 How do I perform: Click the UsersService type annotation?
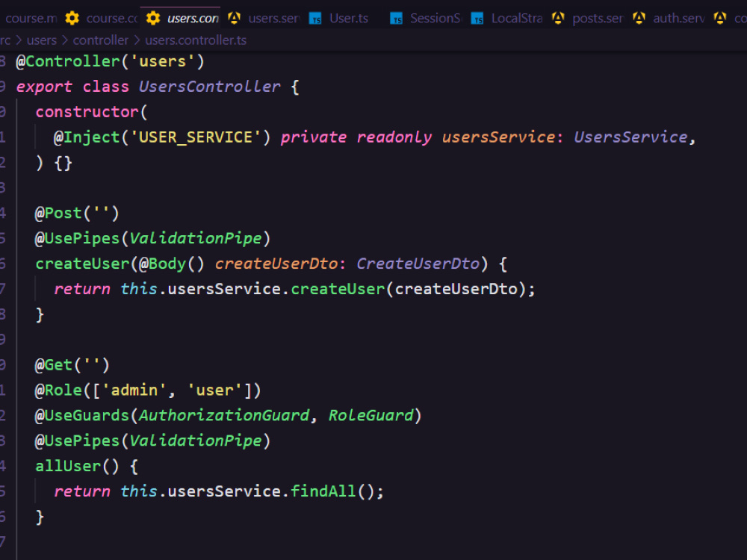(x=630, y=137)
